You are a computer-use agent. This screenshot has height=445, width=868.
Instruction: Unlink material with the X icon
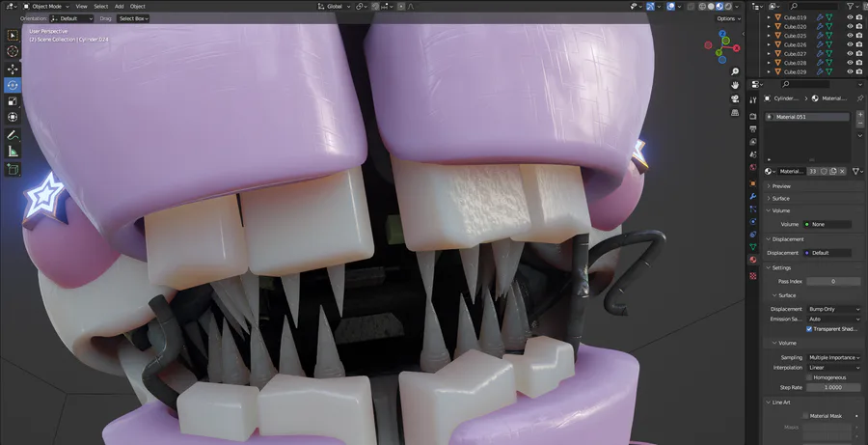tap(842, 172)
